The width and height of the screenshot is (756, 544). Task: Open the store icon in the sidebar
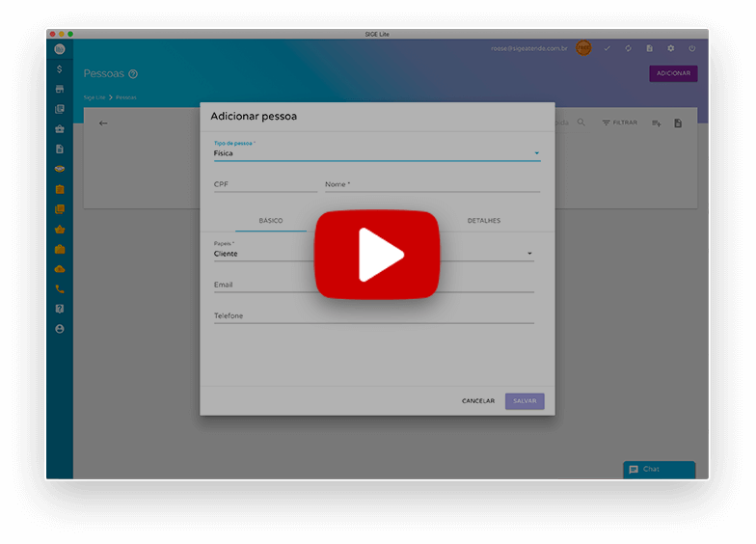pyautogui.click(x=60, y=89)
